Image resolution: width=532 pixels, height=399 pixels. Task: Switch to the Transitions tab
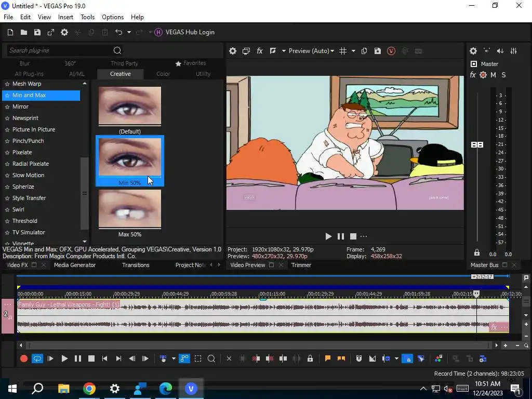tap(136, 265)
